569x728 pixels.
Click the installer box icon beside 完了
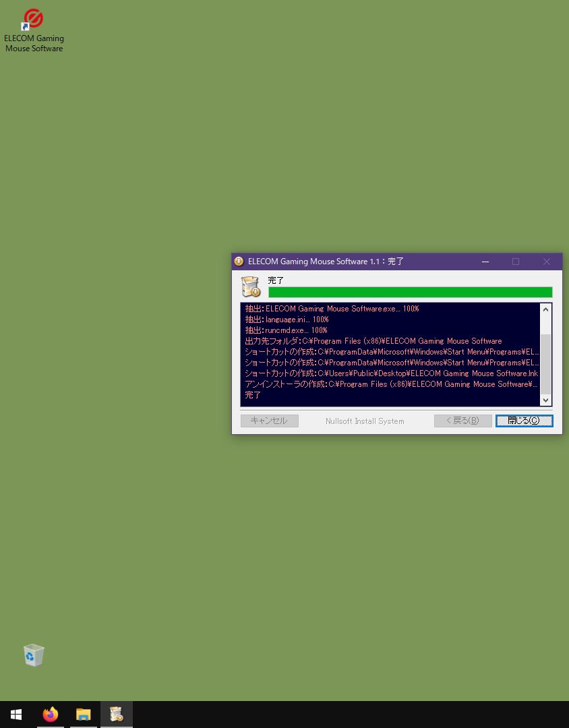(251, 286)
